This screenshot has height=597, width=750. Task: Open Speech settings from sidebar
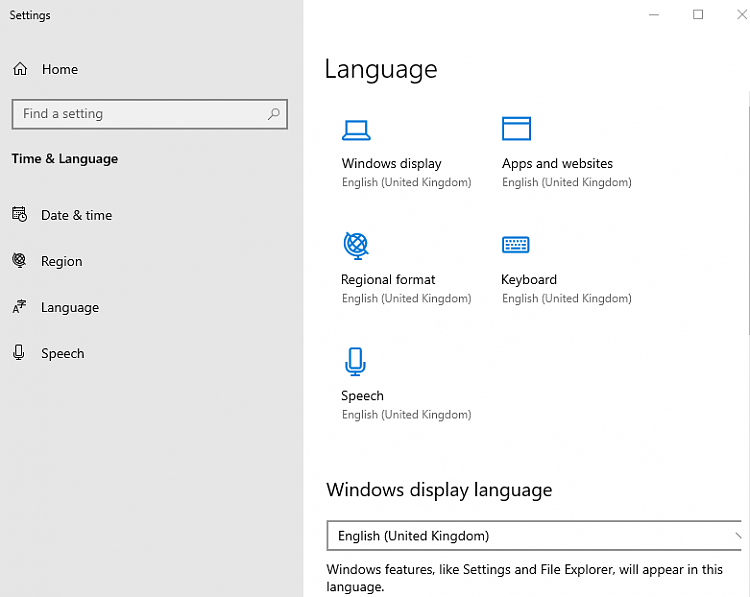[63, 354]
